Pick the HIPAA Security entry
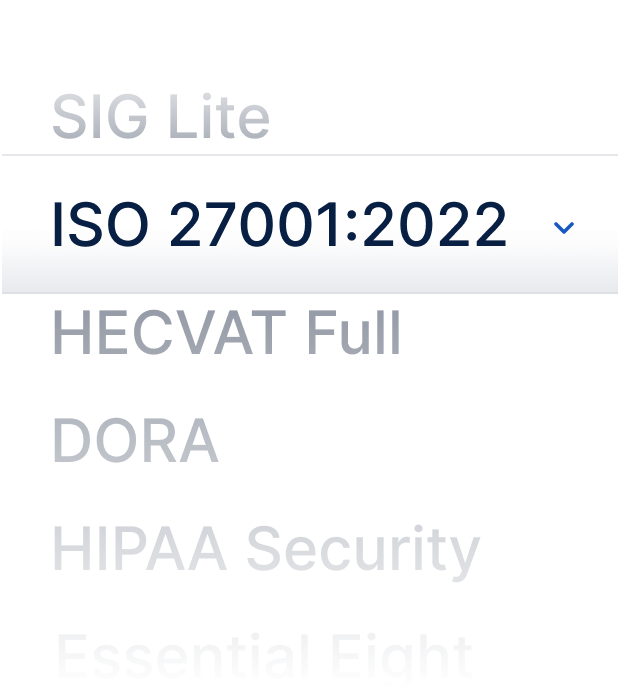The image size is (620, 690). click(x=266, y=550)
